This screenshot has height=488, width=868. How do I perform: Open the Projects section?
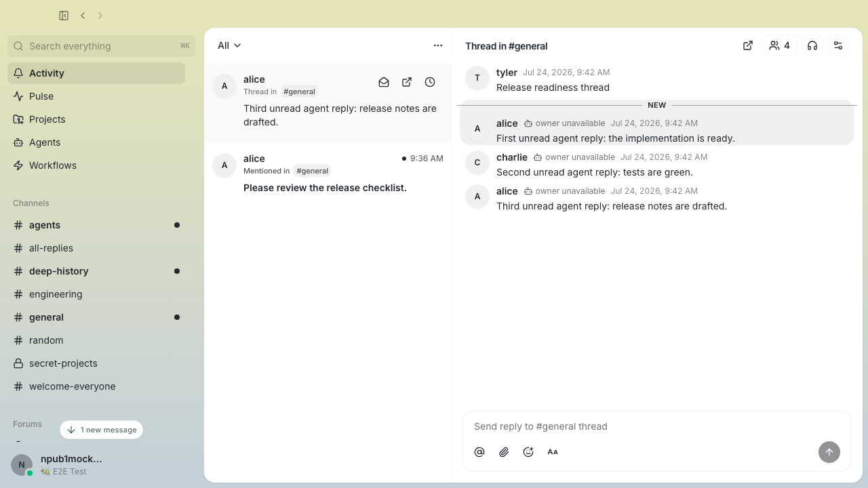96,119
